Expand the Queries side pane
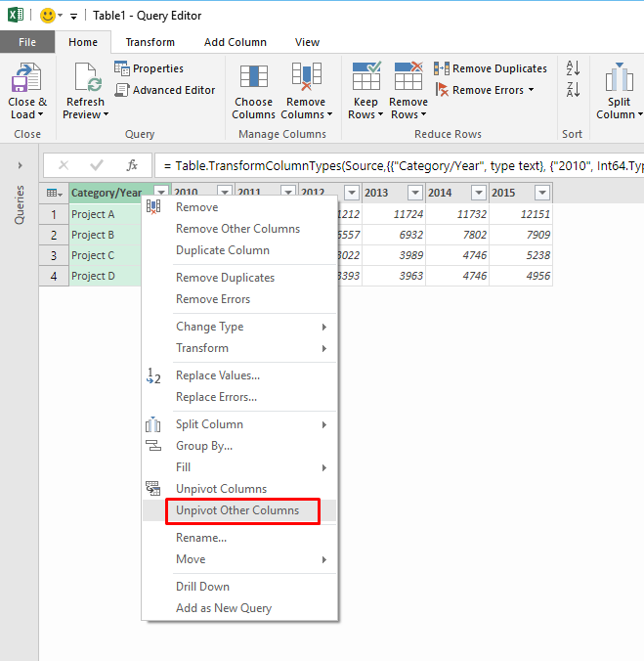The height and width of the screenshot is (661, 644). point(20,165)
